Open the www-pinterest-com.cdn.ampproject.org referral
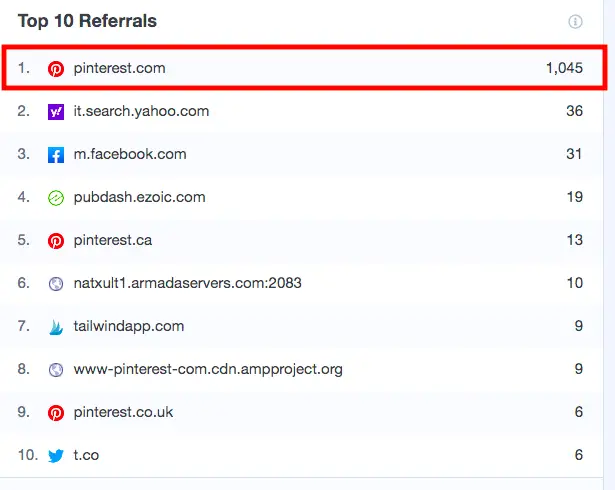 click(x=208, y=370)
